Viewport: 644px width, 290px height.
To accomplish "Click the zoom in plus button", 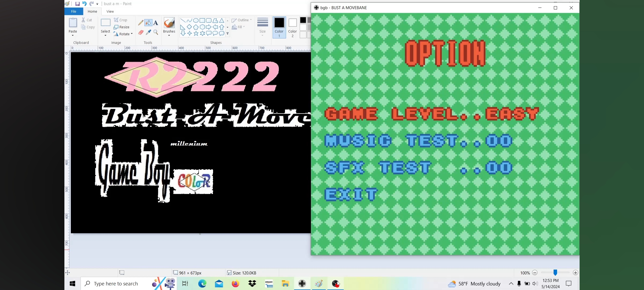I will point(575,273).
